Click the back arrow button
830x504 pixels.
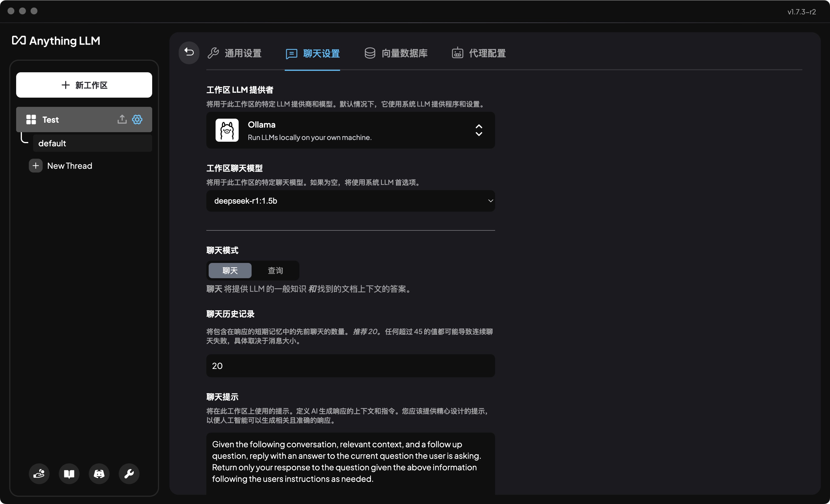[189, 53]
